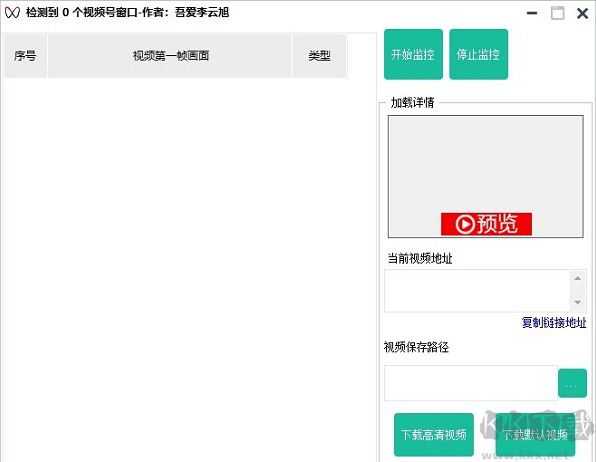Click the video preview thumbnail area
596x462 pixels.
[485, 176]
